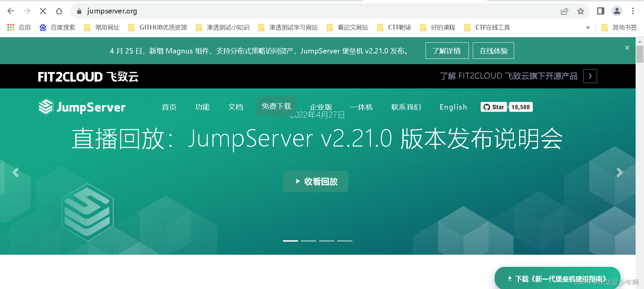Open the user profile avatar

pyautogui.click(x=617, y=11)
